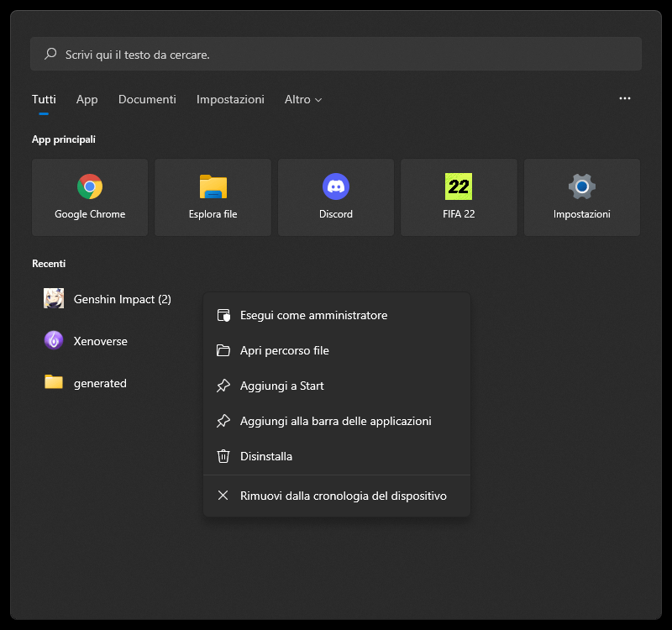Open Google Chrome from App principali
Viewport: 672px width, 630px height.
tap(90, 197)
